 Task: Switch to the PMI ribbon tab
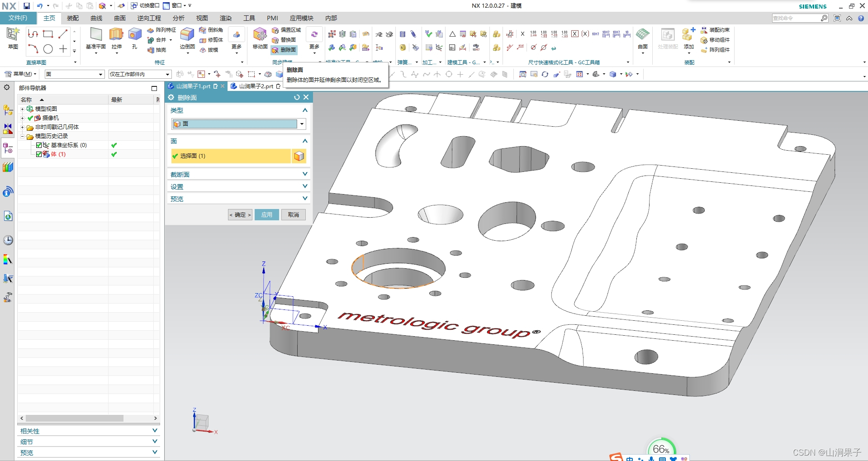tap(272, 18)
